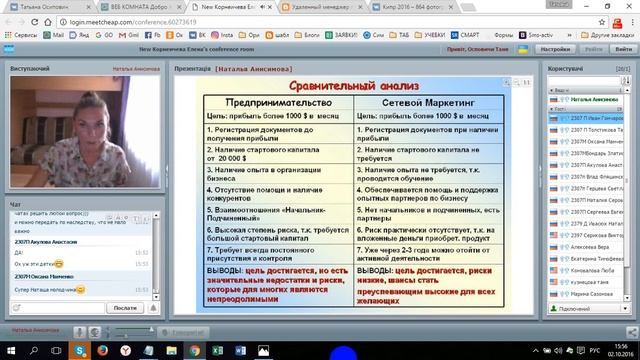Screen dimensions: 640x360
Task: Click the Ukrainian flag language icon
Action: pos(522,49)
